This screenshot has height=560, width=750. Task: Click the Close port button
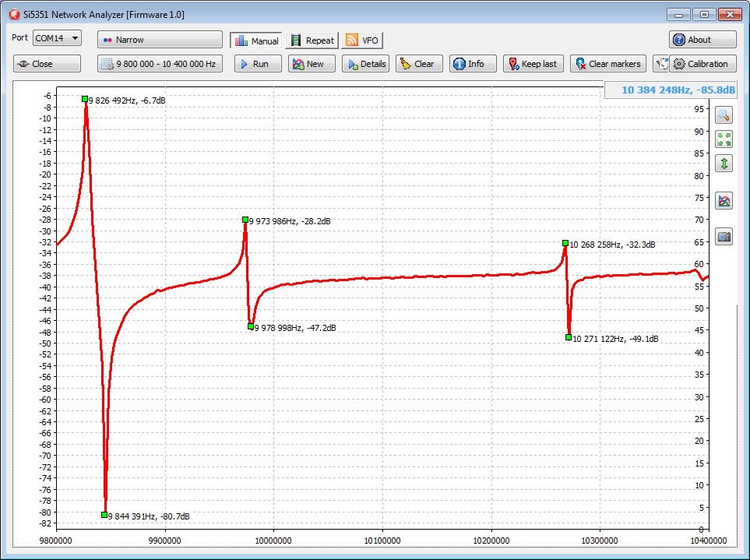point(47,64)
